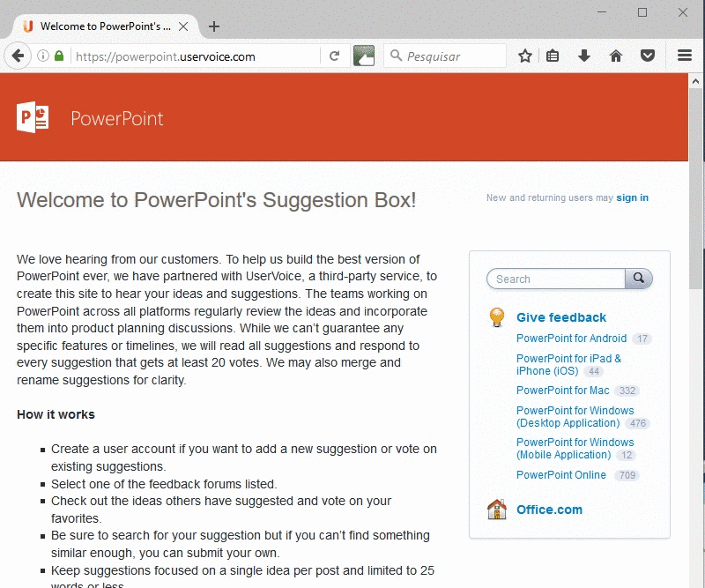The height and width of the screenshot is (588, 705).
Task: Open the Firefox hamburger menu
Action: [685, 56]
